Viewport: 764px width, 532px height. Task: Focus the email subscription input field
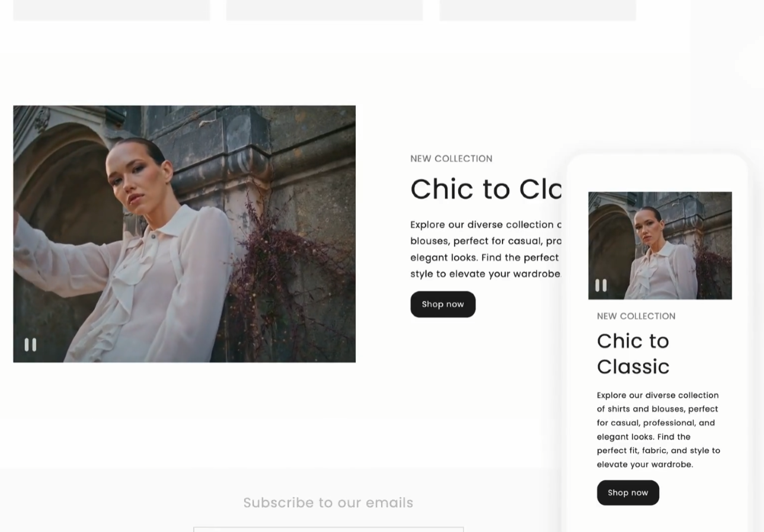click(x=328, y=529)
